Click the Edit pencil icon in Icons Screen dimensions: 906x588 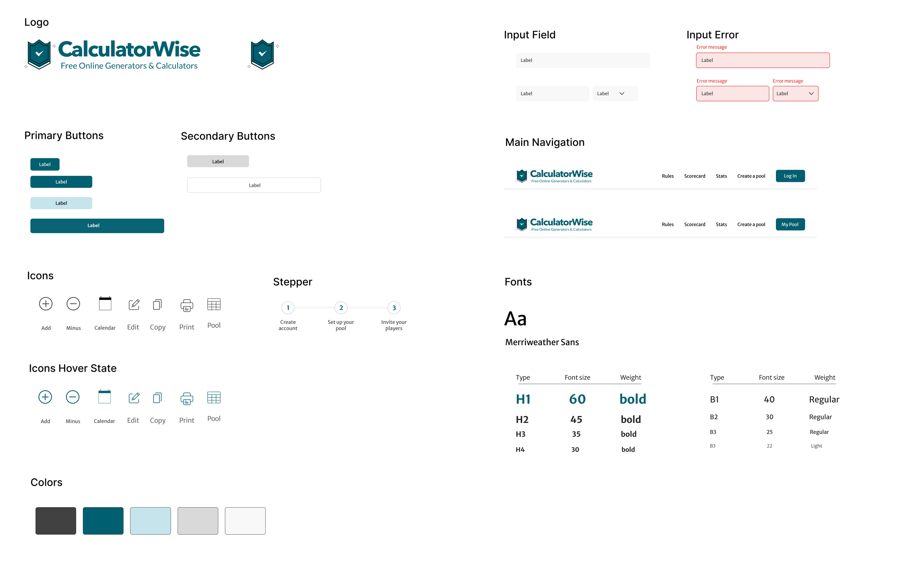pyautogui.click(x=134, y=304)
